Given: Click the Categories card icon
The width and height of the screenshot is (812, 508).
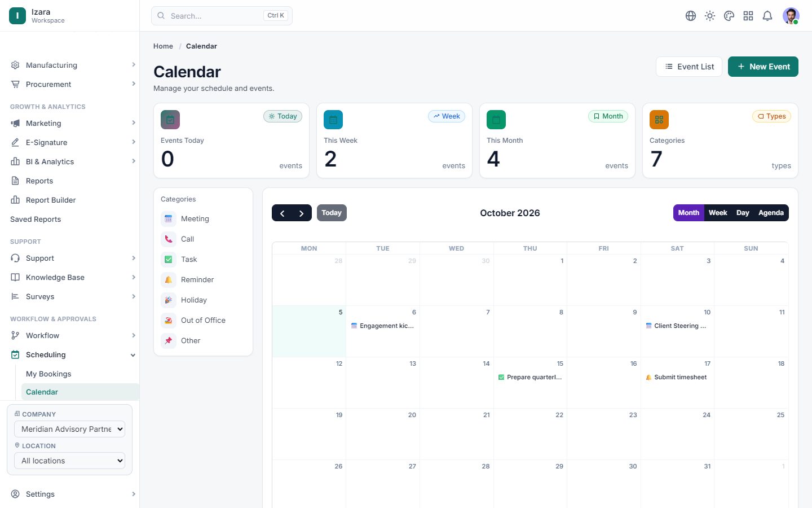Looking at the screenshot, I should coord(659,120).
